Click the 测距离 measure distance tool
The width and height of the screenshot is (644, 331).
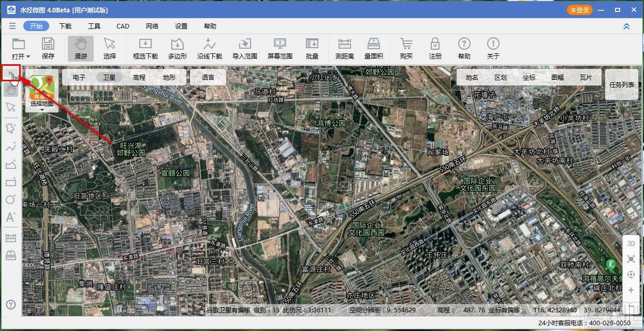click(344, 48)
